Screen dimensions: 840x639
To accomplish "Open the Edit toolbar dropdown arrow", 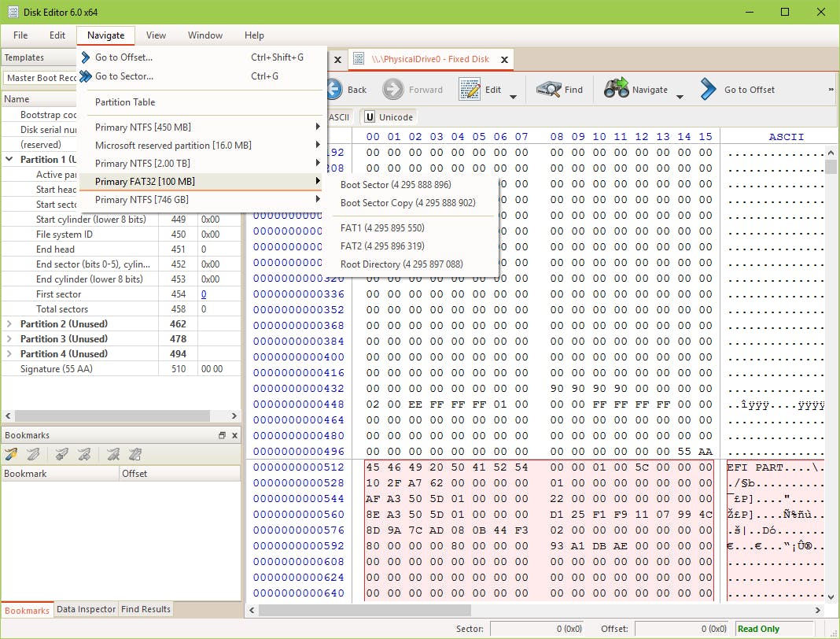I will tap(513, 97).
